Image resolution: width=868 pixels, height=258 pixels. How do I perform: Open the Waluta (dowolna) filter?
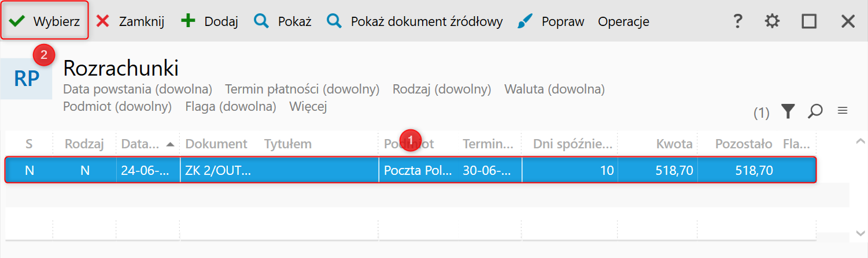(x=554, y=89)
